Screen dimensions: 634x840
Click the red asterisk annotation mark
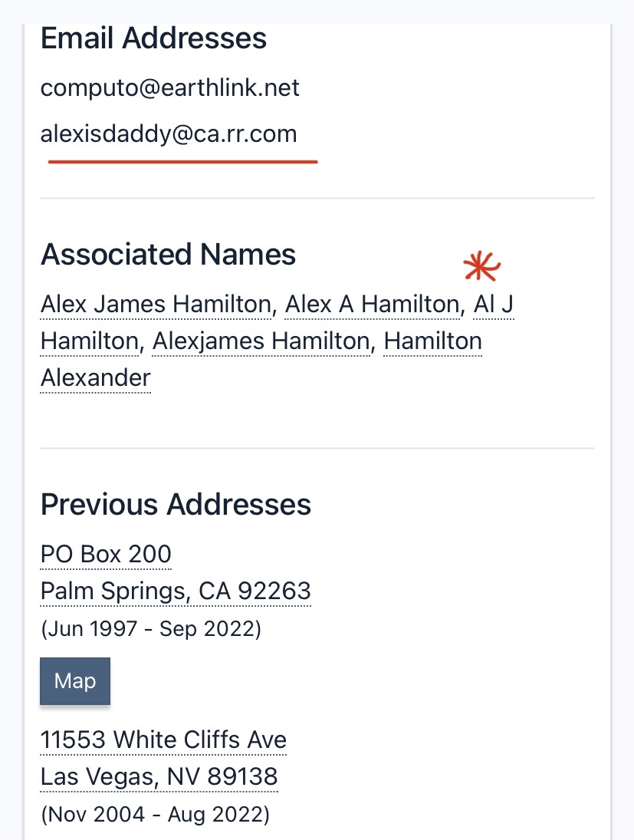(482, 266)
